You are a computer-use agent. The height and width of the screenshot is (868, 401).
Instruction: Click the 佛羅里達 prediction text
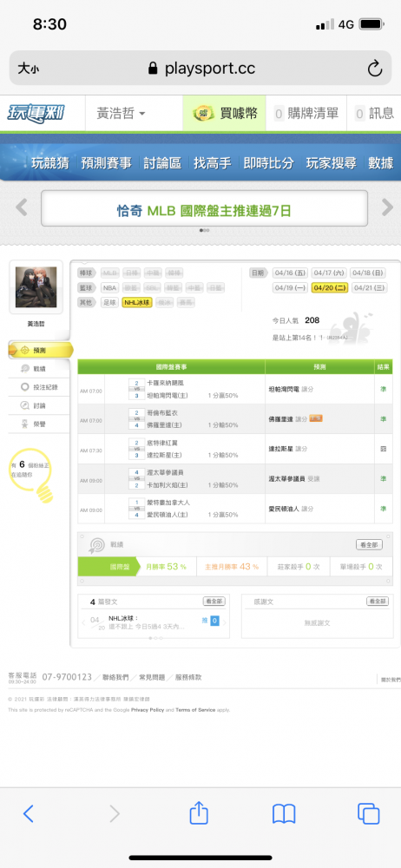(x=281, y=419)
